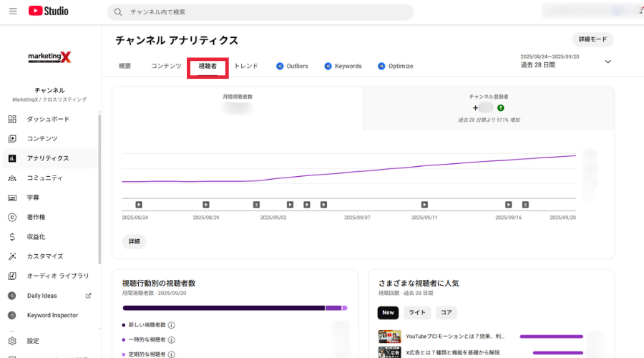Open Monetization (収益化) in sidebar
644x358 pixels.
pyautogui.click(x=36, y=236)
